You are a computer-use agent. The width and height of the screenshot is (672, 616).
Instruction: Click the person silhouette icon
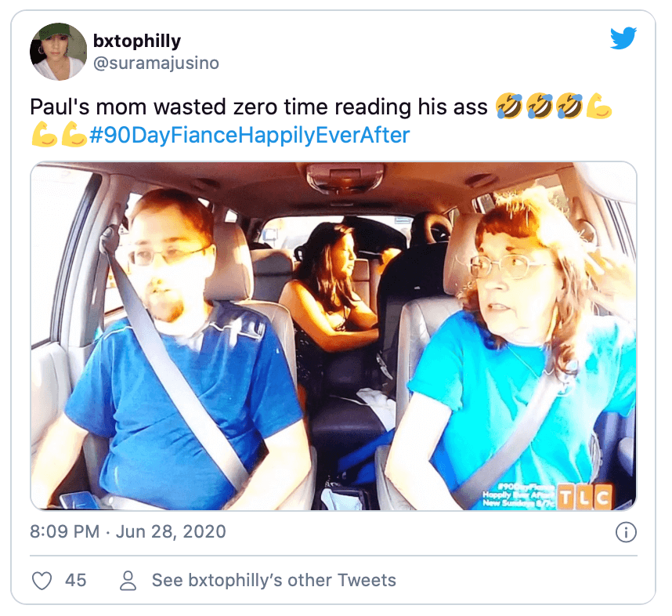pos(128,581)
